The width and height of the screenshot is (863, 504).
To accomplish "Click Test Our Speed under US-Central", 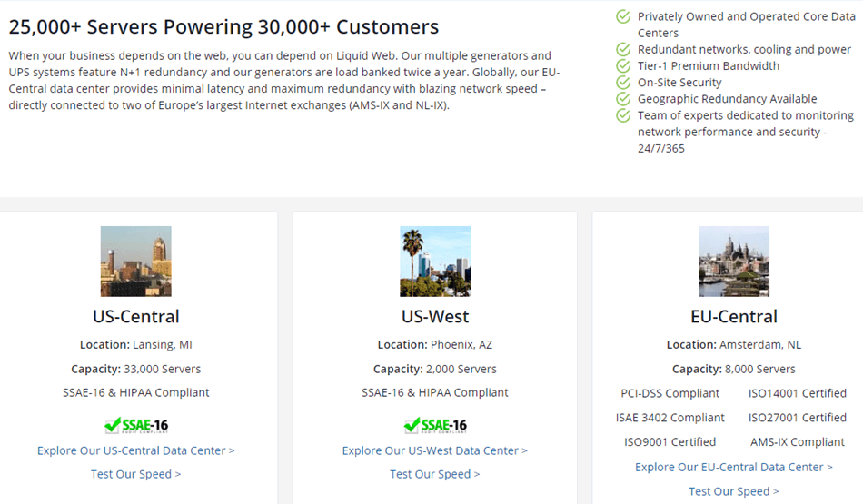I will [x=136, y=474].
